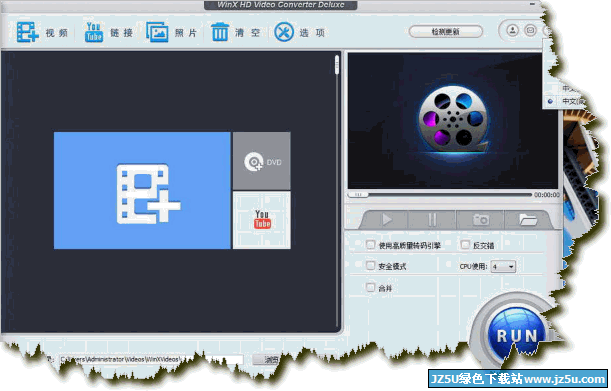Open the CPU usage dropdown
This screenshot has width=611, height=391.
click(503, 267)
